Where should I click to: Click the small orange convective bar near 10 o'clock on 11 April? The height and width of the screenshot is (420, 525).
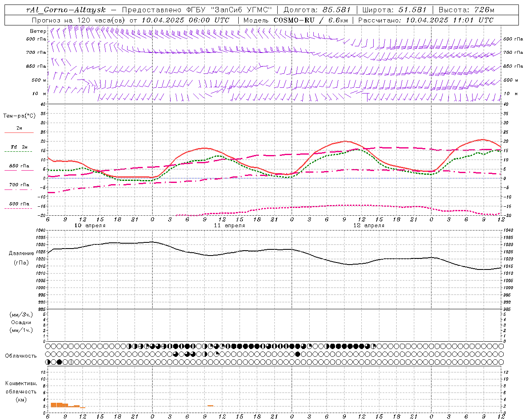[210, 406]
